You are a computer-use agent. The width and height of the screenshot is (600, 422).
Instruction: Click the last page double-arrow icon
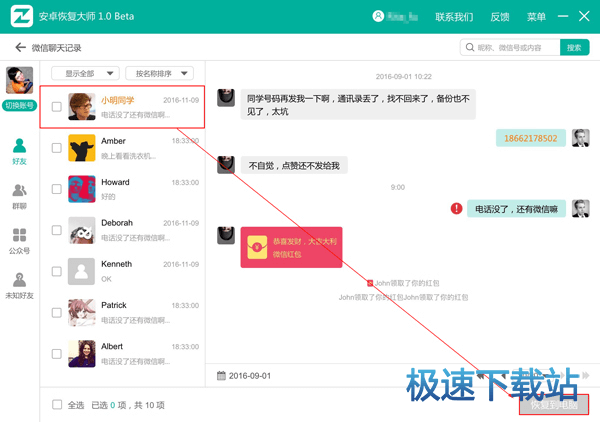coord(585,375)
